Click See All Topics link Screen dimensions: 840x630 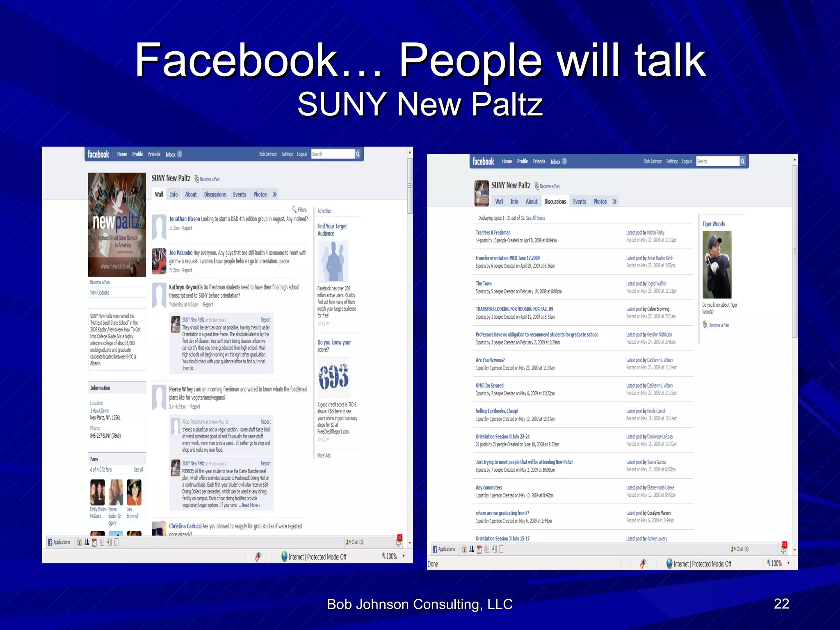[x=536, y=218]
